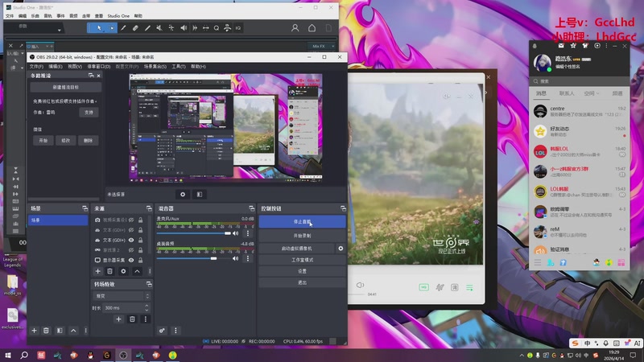Image resolution: width=644 pixels, height=362 pixels.
Task: Add a new scene with plus icon
Action: point(34,331)
